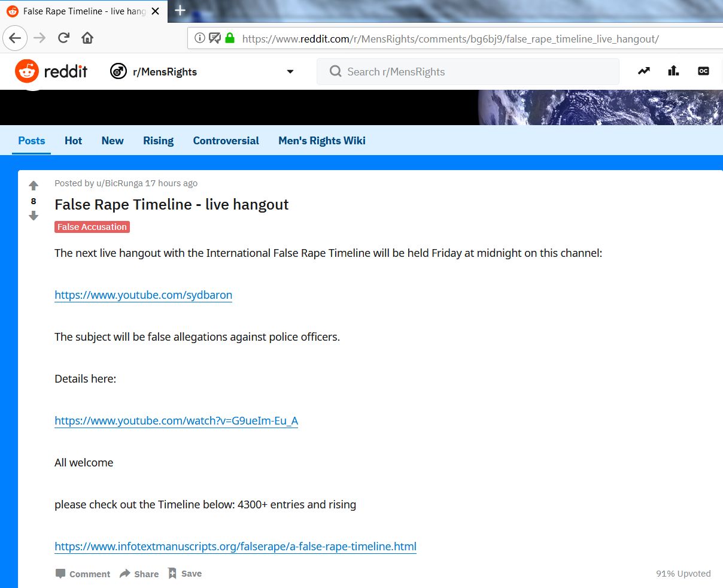Click the browser home icon
Image resolution: width=723 pixels, height=588 pixels.
point(87,38)
